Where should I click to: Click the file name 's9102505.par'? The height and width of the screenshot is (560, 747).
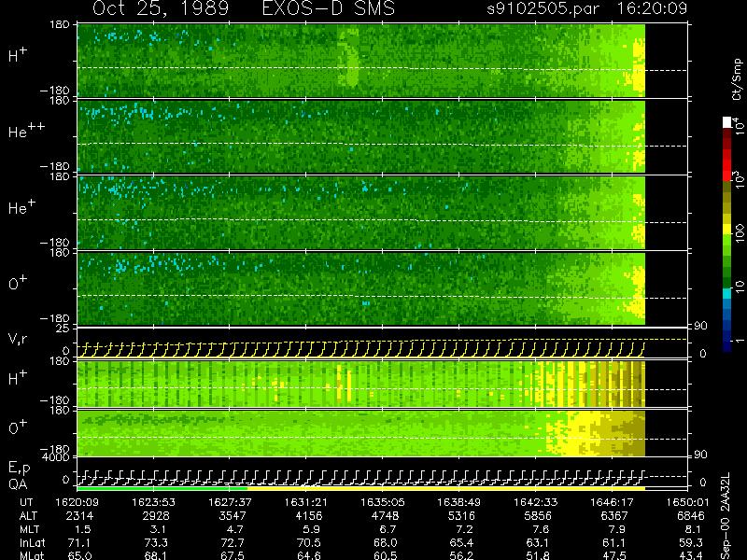tap(543, 8)
